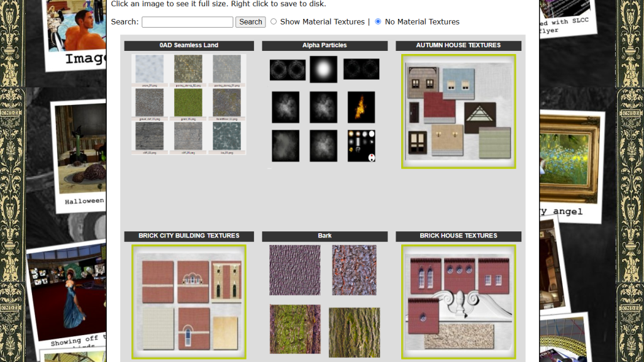Click the Showing off polaroid photo
Screen dimensions: 644x362
(67, 294)
